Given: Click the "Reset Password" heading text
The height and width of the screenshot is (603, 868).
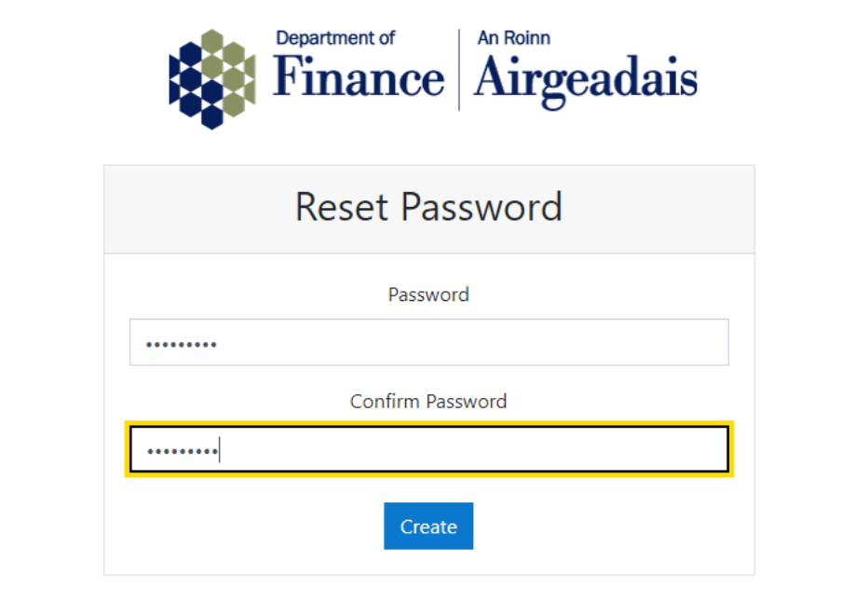Looking at the screenshot, I should pyautogui.click(x=428, y=207).
